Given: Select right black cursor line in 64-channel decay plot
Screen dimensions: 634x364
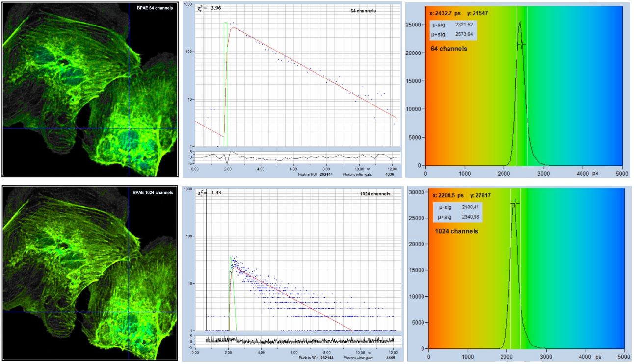Looking at the screenshot, I should click(391, 74).
